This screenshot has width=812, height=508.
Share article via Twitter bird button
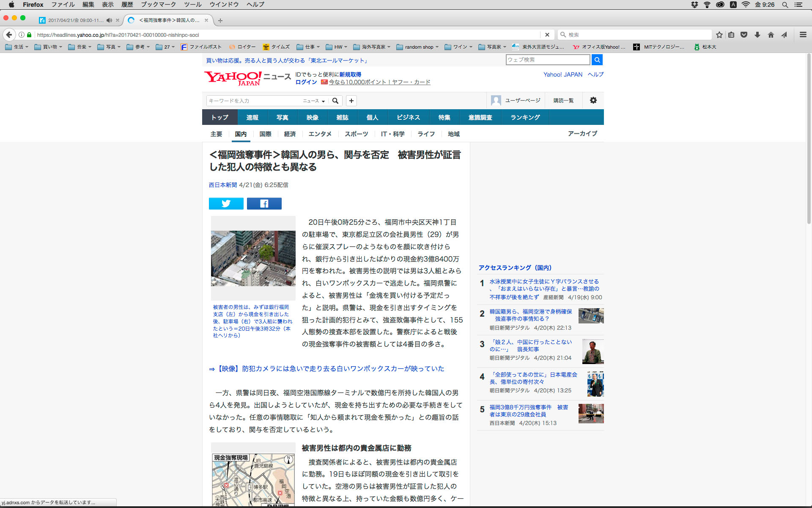[226, 204]
